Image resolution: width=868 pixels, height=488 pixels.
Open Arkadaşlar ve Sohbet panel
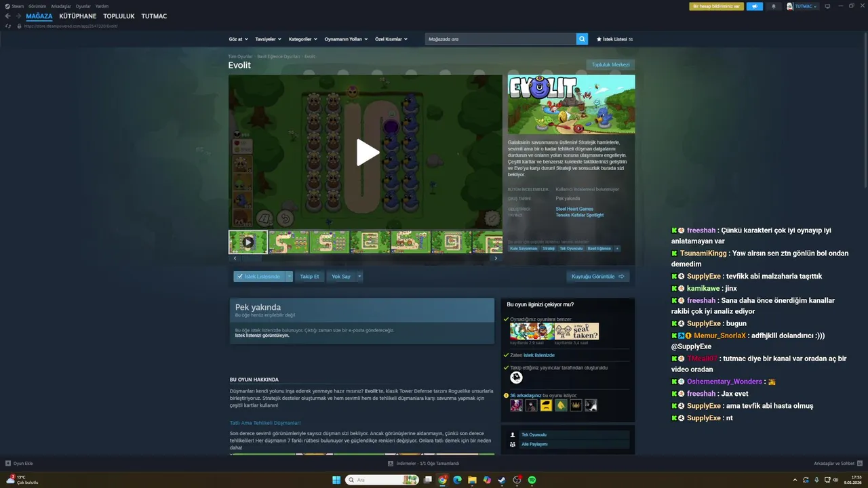click(x=838, y=464)
